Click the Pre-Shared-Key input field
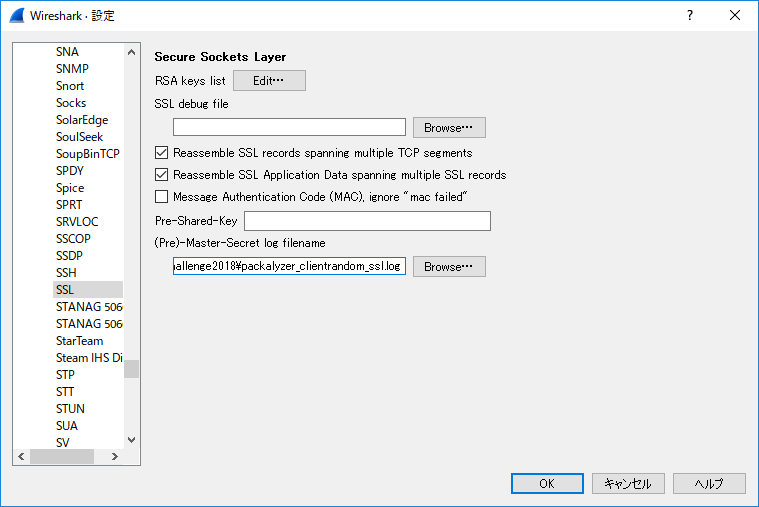The image size is (759, 507). tap(367, 221)
